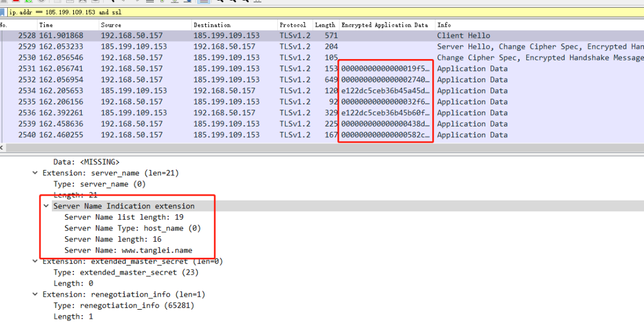Click into the display filter input field
The image size is (644, 324).
tap(324, 13)
